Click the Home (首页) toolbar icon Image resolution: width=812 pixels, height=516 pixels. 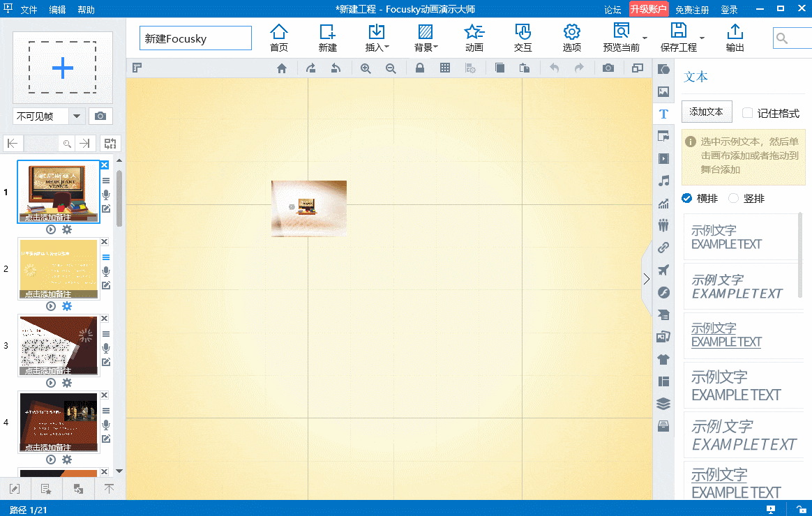tap(279, 38)
